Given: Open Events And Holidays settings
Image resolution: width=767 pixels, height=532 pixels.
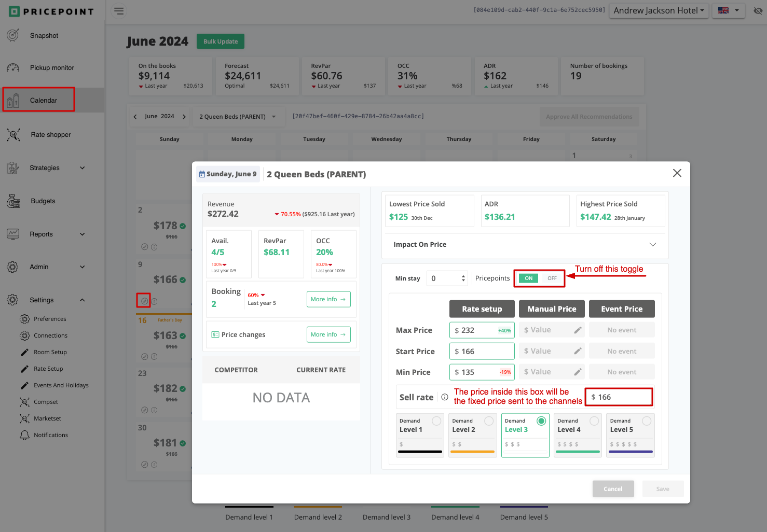Looking at the screenshot, I should (x=61, y=385).
